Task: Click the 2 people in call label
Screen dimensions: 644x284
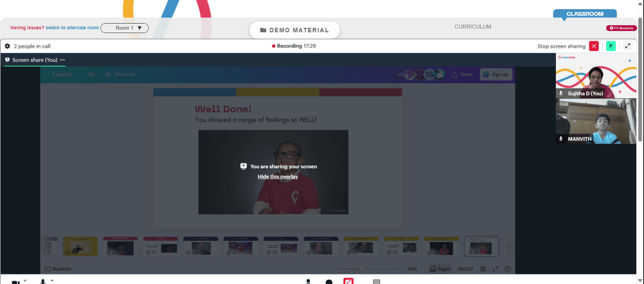Action: click(x=32, y=46)
